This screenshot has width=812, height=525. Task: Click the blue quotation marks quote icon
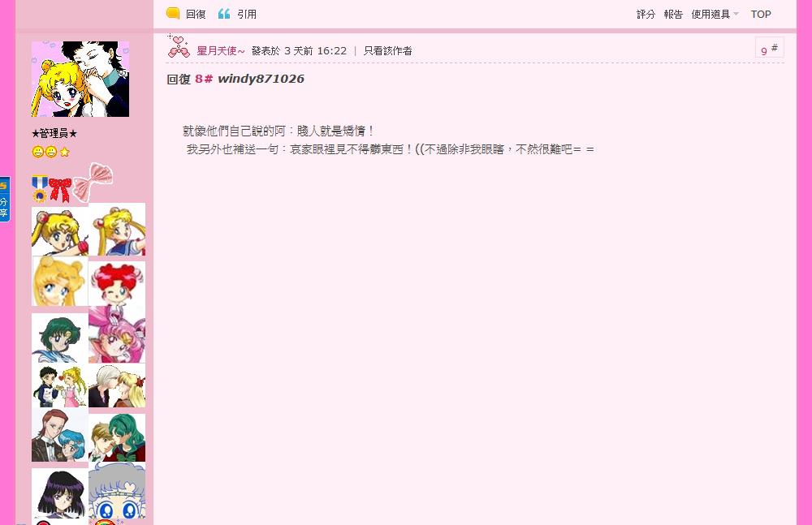(x=224, y=14)
